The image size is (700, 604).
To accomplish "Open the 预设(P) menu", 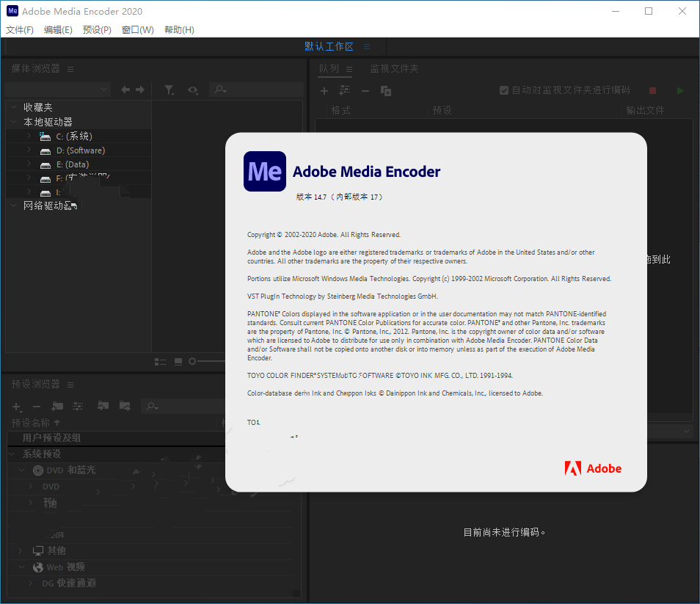I will 97,30.
